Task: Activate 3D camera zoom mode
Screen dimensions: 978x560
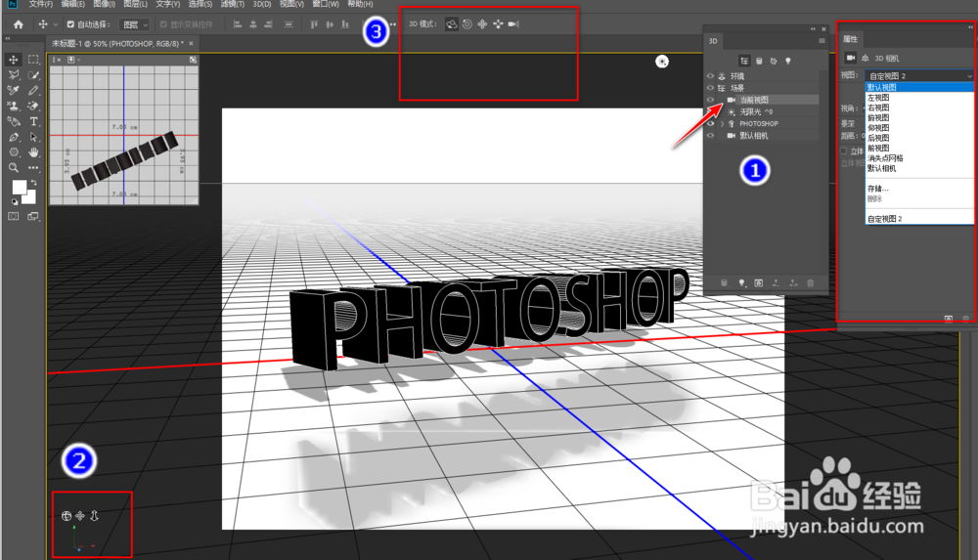Action: click(x=514, y=24)
